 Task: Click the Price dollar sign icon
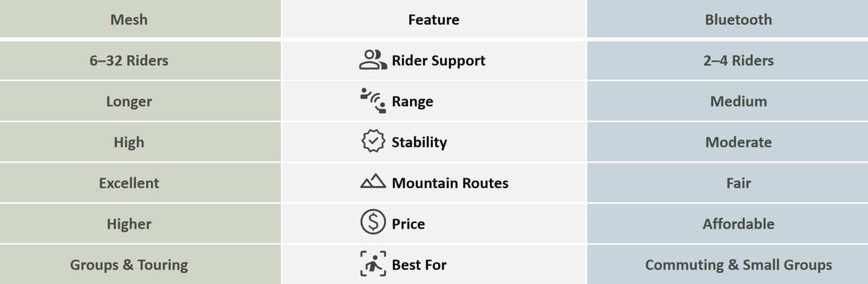coord(373,222)
